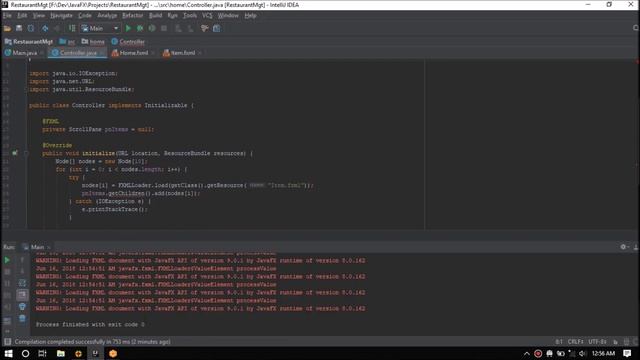The width and height of the screenshot is (640, 360).
Task: Open Run panel gear settings menu
Action: (x=623, y=247)
